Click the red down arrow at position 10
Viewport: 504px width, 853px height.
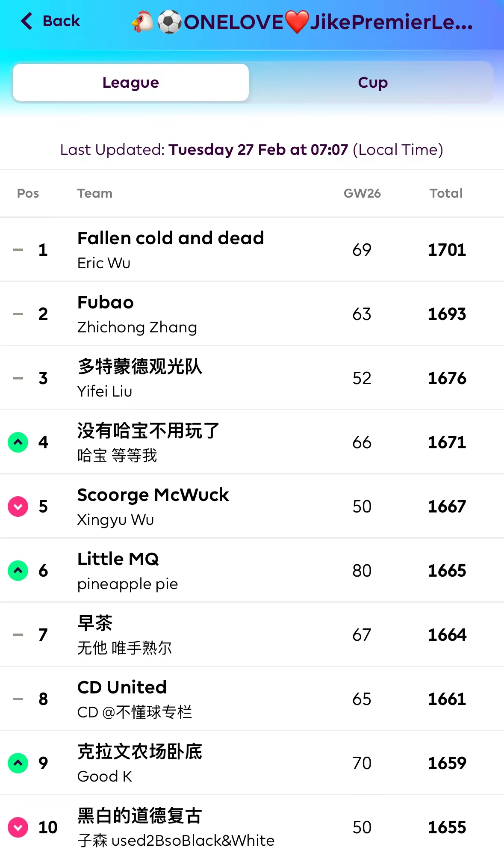pos(18,827)
